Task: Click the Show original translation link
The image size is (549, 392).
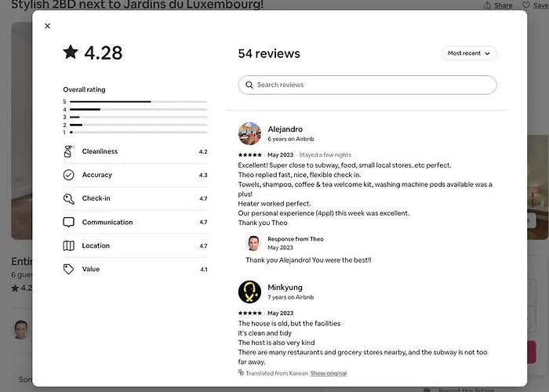Action: point(329,373)
